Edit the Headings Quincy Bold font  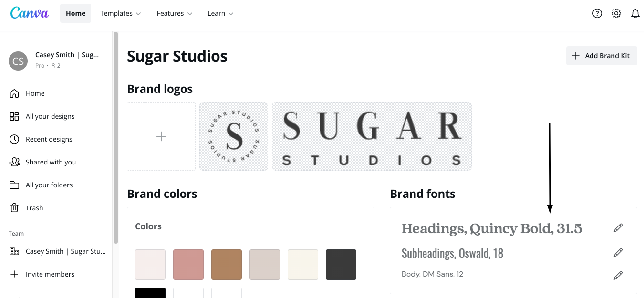tap(618, 228)
